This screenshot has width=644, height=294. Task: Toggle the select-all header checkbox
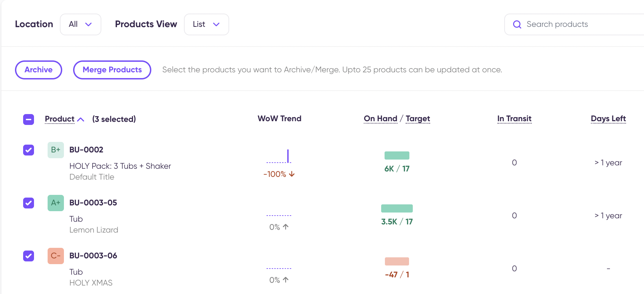coord(29,119)
